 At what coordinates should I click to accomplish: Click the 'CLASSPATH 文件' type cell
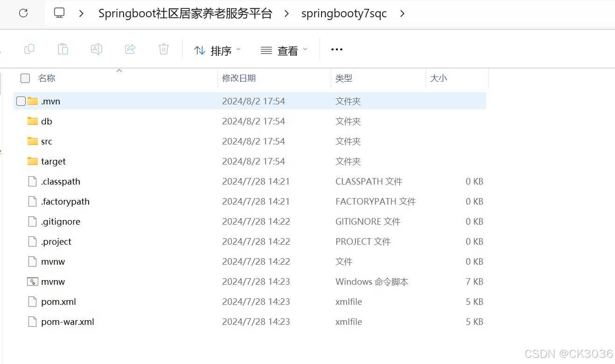click(x=369, y=181)
